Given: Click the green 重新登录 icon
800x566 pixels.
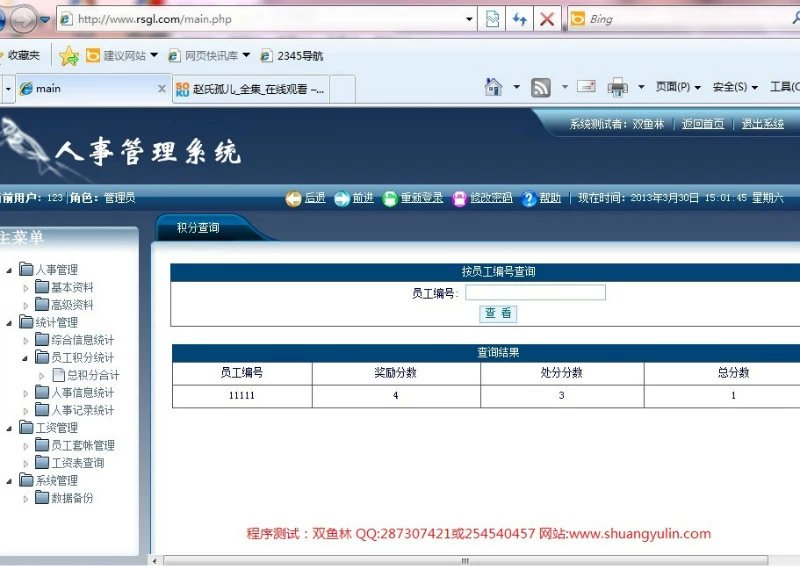Looking at the screenshot, I should [x=390, y=199].
